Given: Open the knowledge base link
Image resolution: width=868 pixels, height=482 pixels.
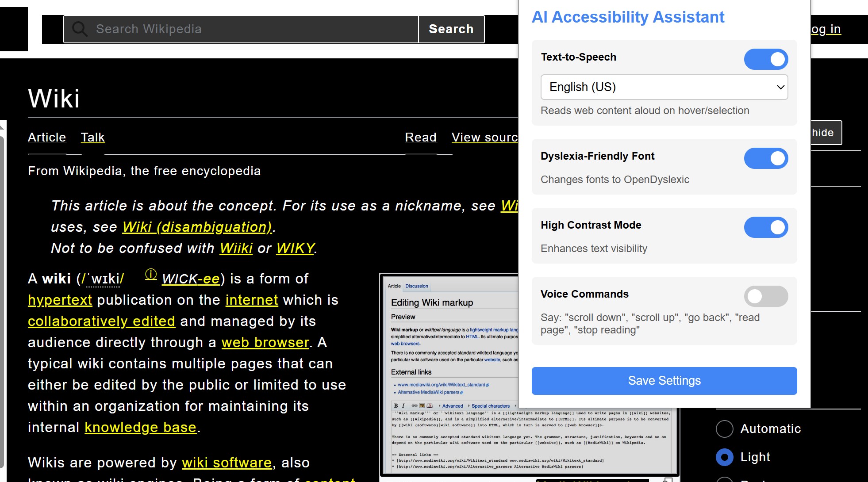Looking at the screenshot, I should pos(140,427).
